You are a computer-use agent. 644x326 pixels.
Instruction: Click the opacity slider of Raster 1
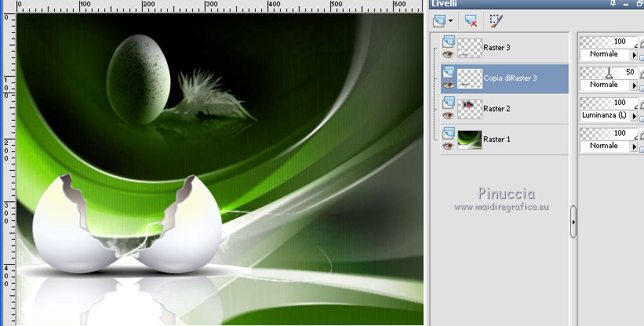609,134
